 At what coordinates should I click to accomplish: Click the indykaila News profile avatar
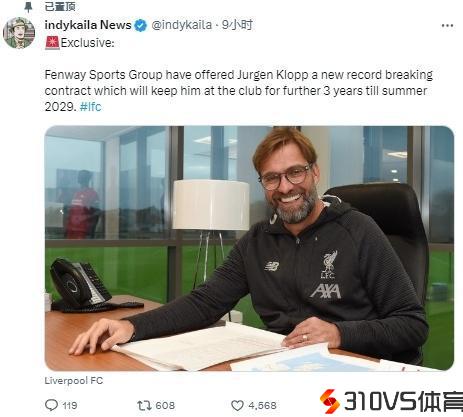[x=19, y=33]
